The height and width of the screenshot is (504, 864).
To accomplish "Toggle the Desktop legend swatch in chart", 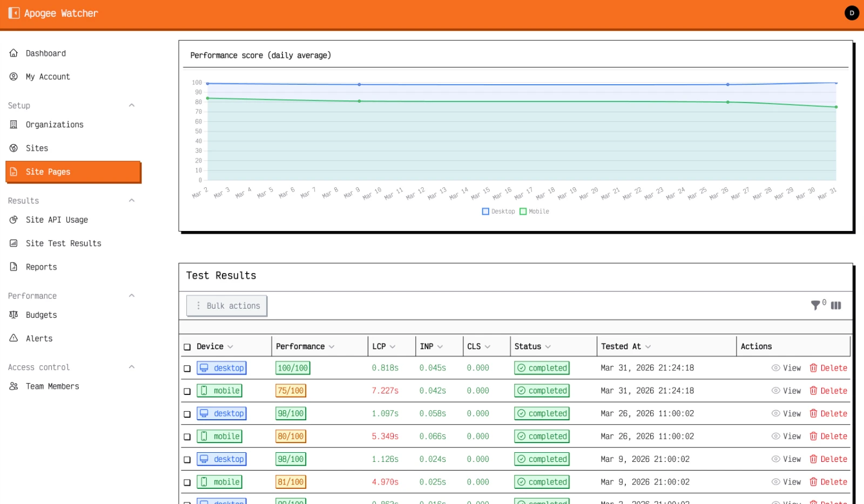I will pos(485,212).
